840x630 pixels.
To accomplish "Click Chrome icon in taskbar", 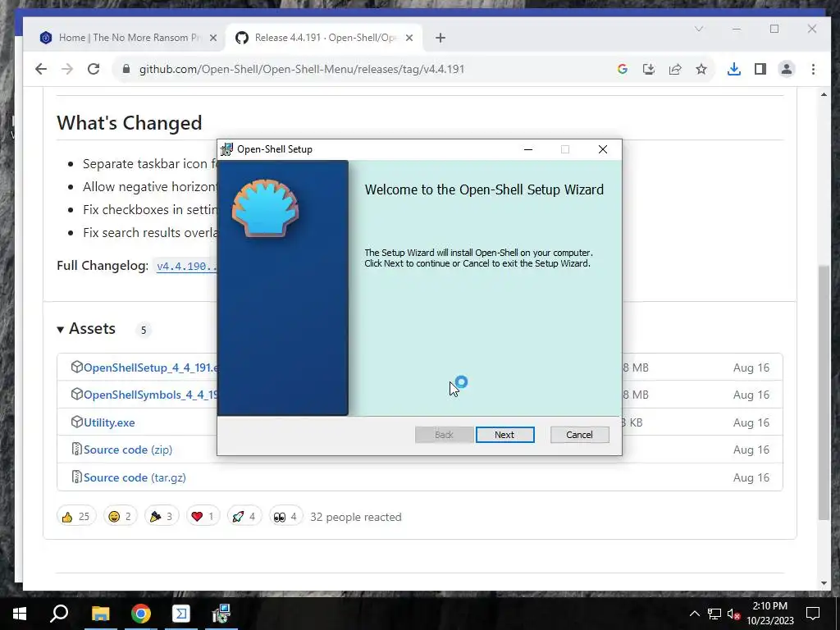I will [141, 614].
